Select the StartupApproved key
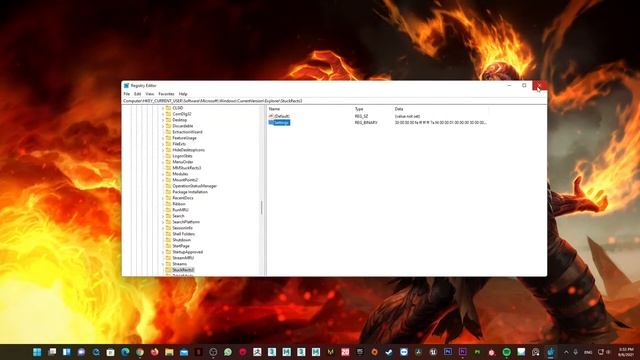Screen dimensions: 640x360 (187, 252)
